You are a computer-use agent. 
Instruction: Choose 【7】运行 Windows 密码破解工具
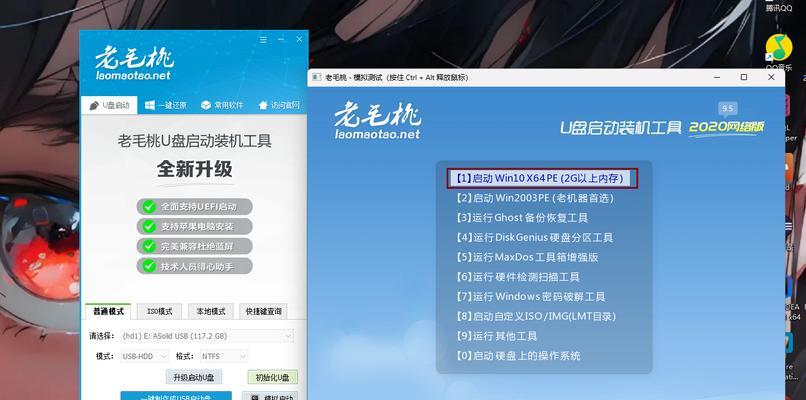[530, 297]
